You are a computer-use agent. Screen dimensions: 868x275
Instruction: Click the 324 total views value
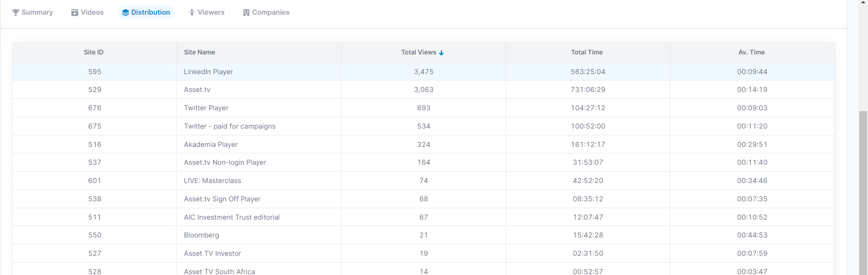pyautogui.click(x=424, y=145)
